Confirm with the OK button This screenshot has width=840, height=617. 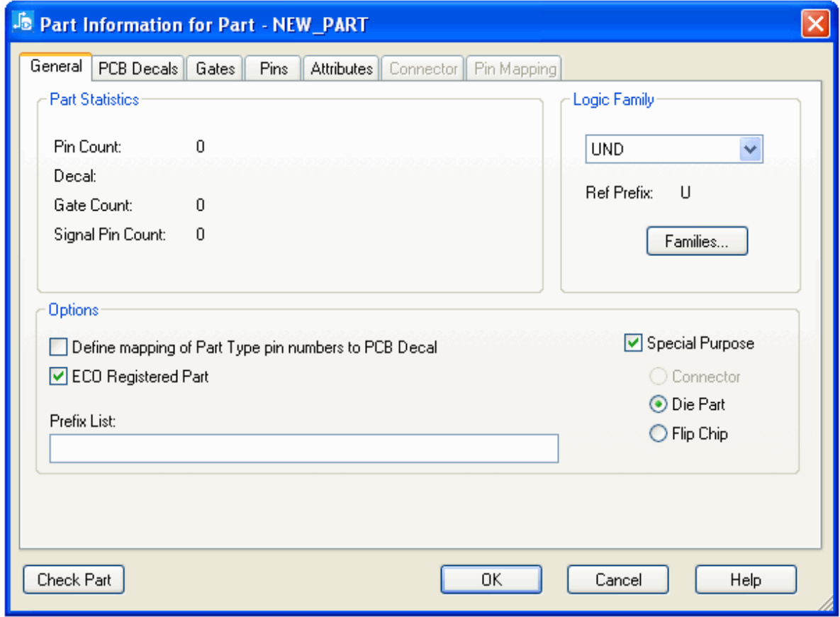click(x=491, y=579)
